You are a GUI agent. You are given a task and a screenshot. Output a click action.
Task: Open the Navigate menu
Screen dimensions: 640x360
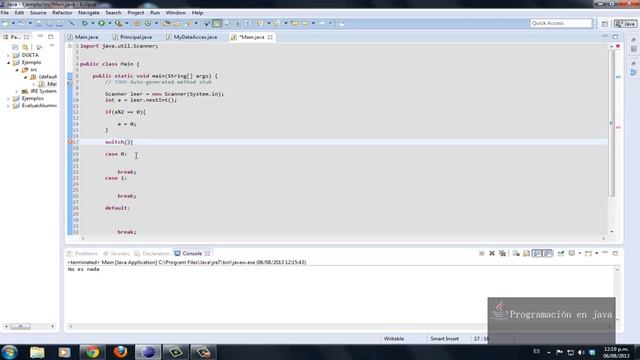click(89, 13)
